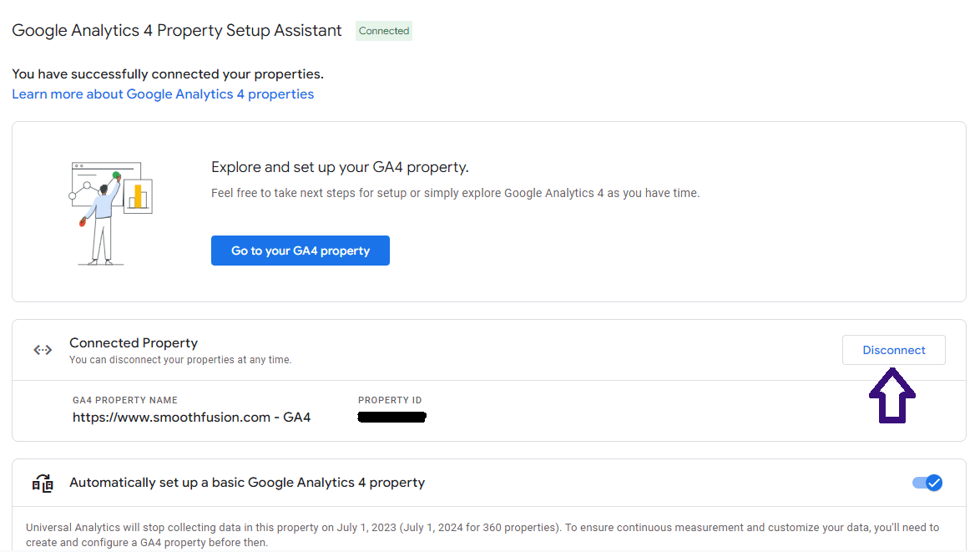The width and height of the screenshot is (980, 552).
Task: Click the Connected Property heading
Action: [x=133, y=342]
